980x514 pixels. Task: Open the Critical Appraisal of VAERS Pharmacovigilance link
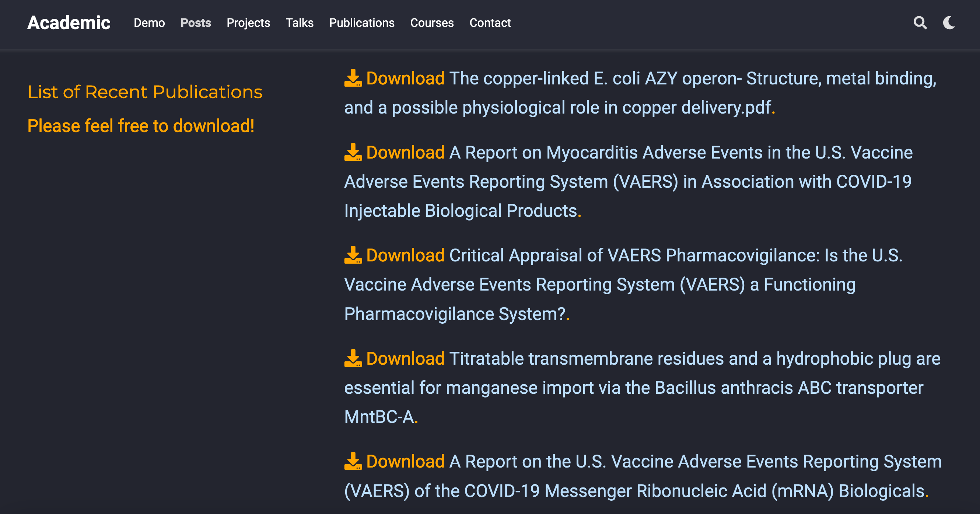623,284
